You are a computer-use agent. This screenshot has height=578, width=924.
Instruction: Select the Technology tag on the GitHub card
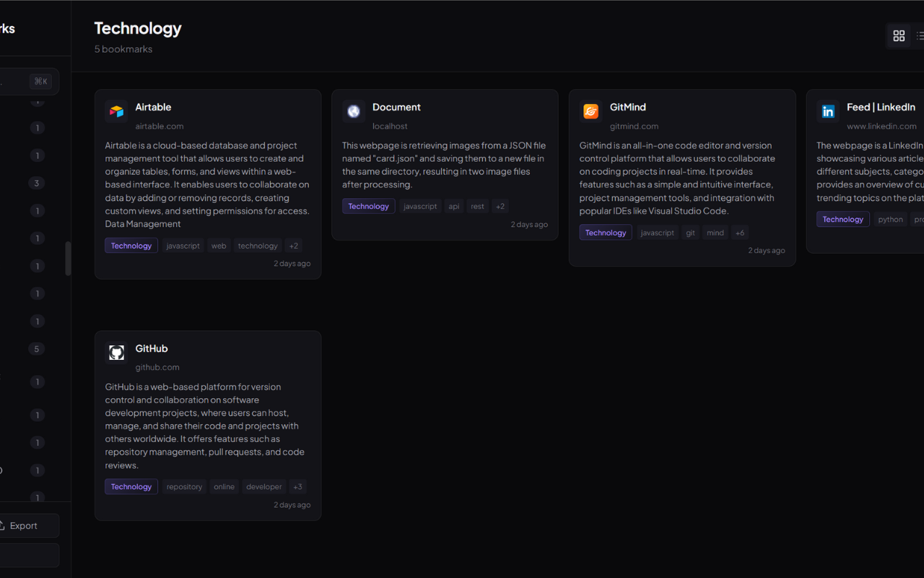click(x=131, y=486)
